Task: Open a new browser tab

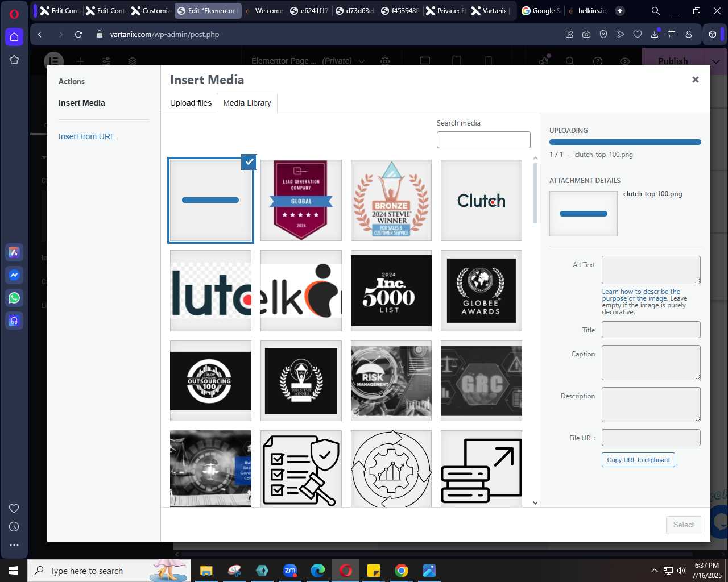Action: pyautogui.click(x=620, y=10)
